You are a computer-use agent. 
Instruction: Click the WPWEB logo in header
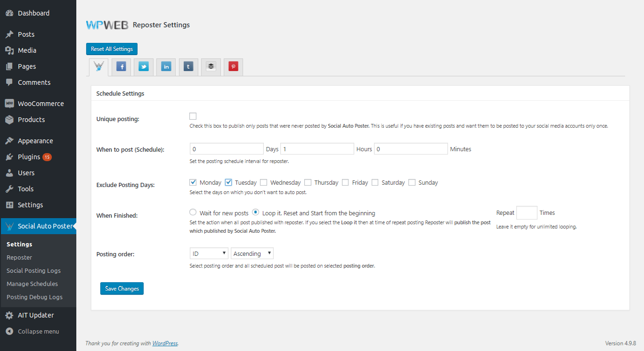[107, 25]
